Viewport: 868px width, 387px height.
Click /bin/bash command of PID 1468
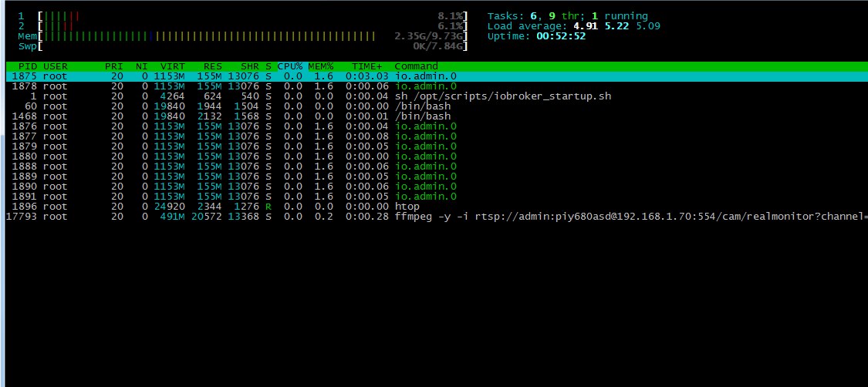[422, 116]
